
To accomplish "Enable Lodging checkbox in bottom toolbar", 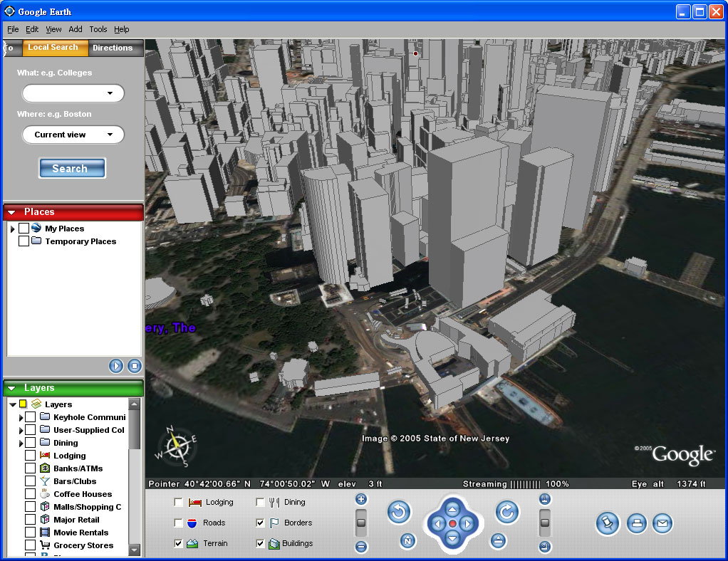I will (x=178, y=502).
